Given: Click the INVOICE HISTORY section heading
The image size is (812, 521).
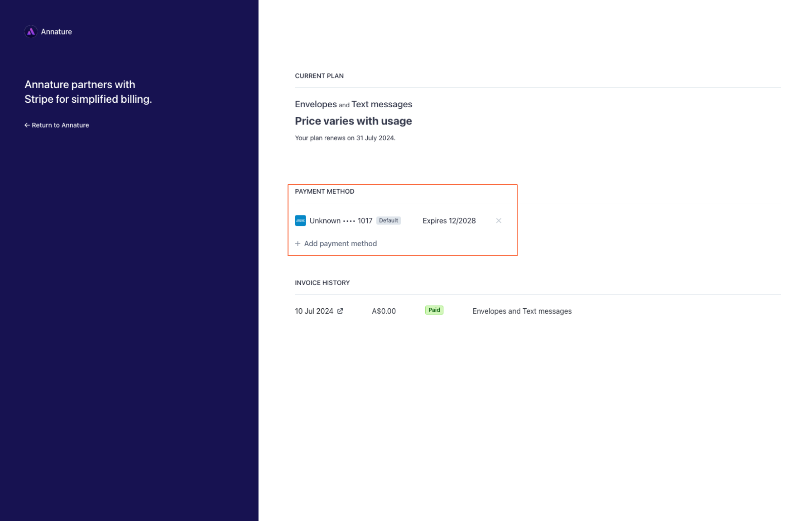Looking at the screenshot, I should pyautogui.click(x=322, y=283).
